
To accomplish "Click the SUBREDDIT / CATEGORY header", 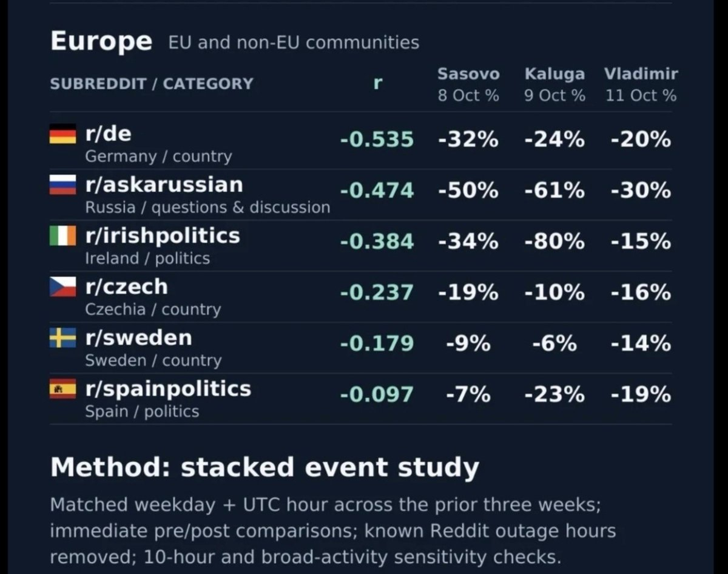I will click(152, 84).
